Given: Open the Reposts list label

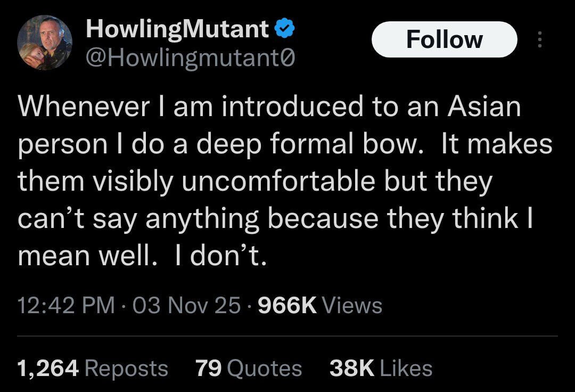Looking at the screenshot, I should pos(126,368).
